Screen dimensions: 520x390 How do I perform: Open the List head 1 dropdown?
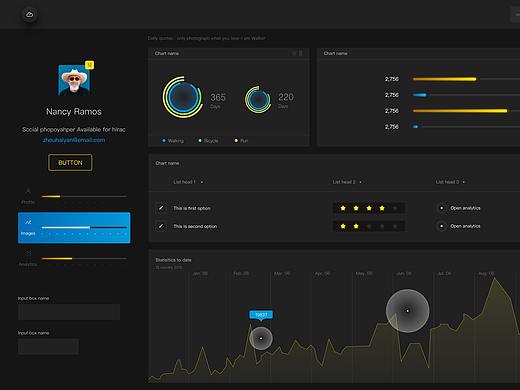[x=188, y=182]
